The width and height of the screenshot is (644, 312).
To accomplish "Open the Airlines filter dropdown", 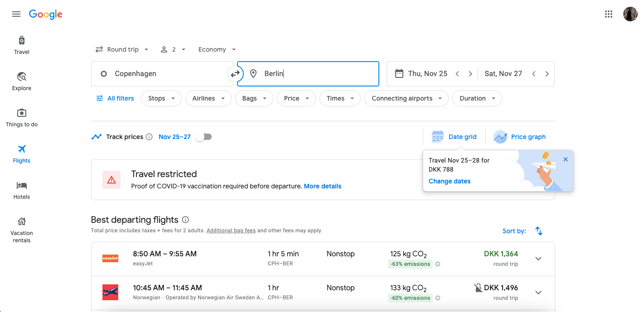I will (x=208, y=98).
